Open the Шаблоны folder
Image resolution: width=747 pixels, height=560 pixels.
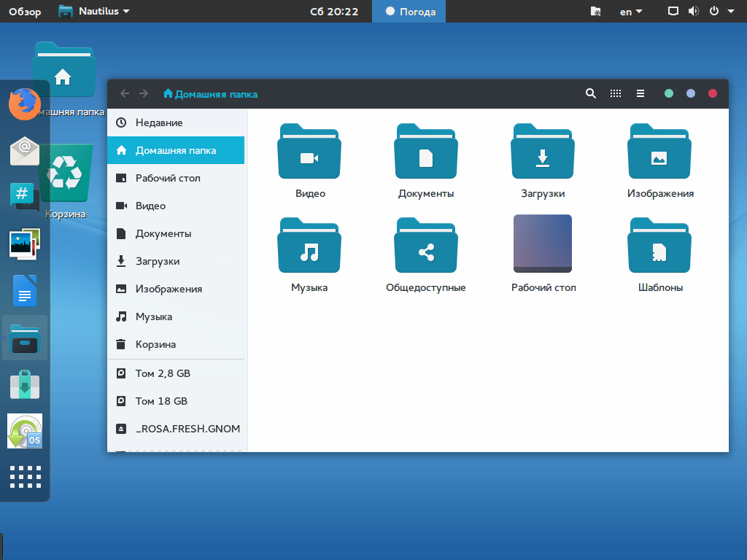(659, 245)
